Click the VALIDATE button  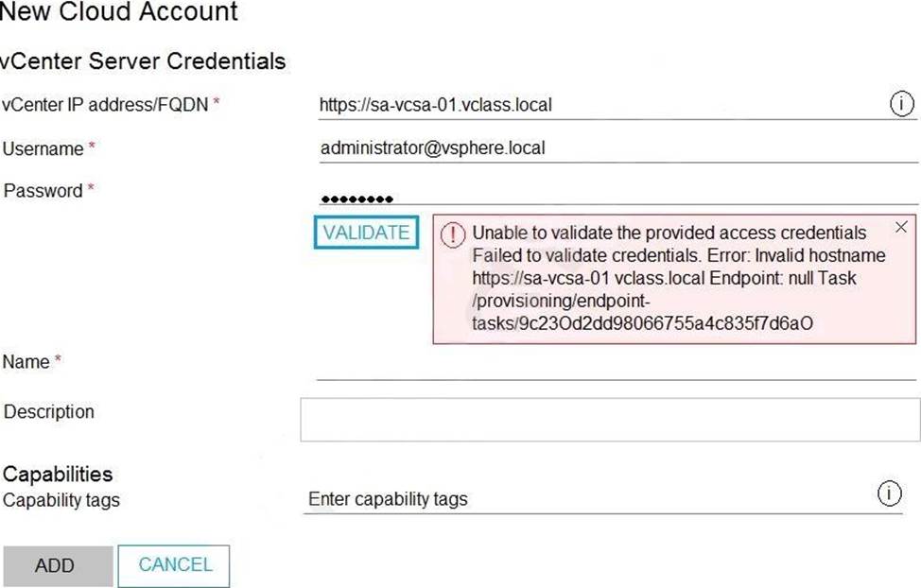(366, 233)
